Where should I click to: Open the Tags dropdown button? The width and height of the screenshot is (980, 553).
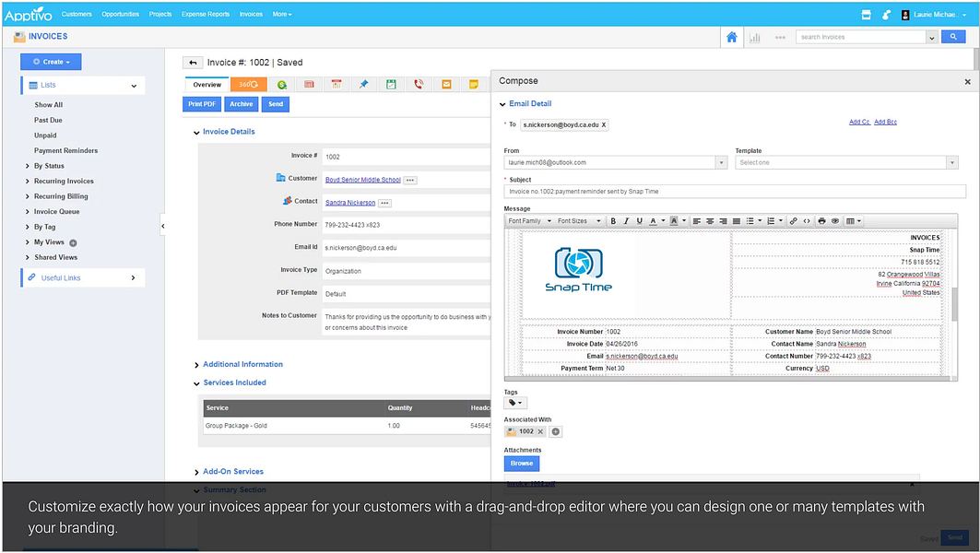[x=515, y=403]
